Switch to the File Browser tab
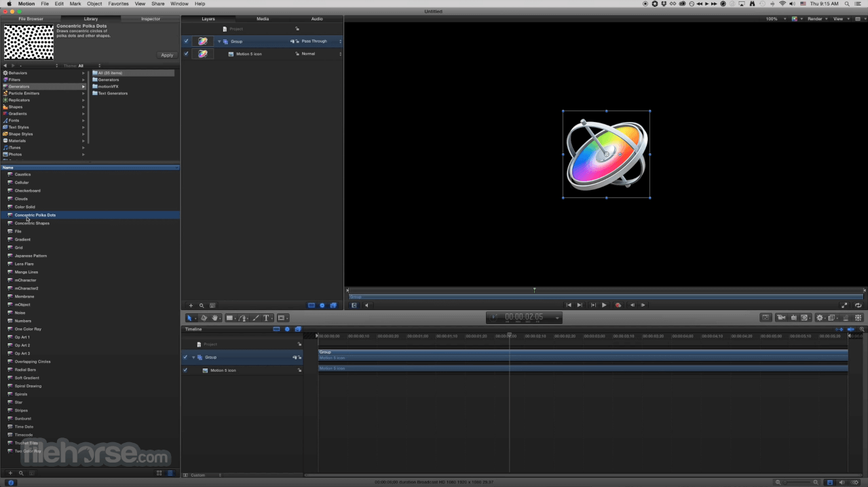 pos(31,19)
